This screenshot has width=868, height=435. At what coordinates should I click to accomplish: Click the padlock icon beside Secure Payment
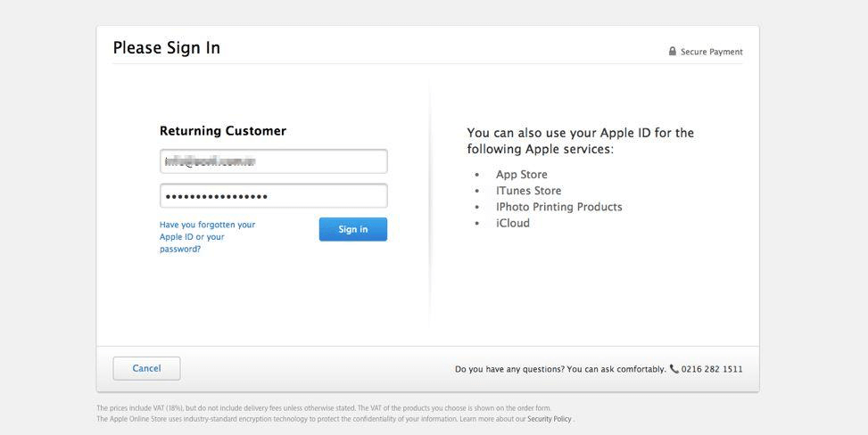[673, 52]
